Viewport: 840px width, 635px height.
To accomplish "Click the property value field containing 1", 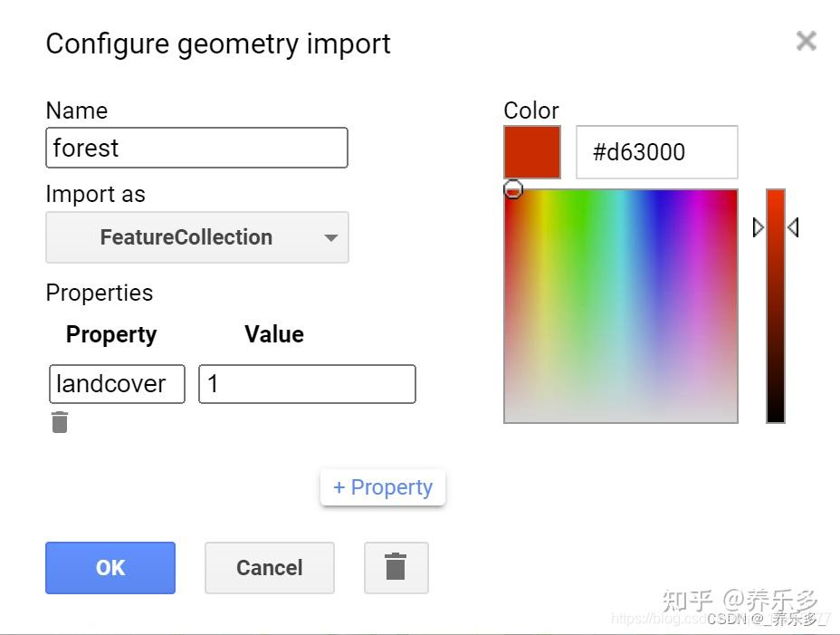I will [x=307, y=384].
